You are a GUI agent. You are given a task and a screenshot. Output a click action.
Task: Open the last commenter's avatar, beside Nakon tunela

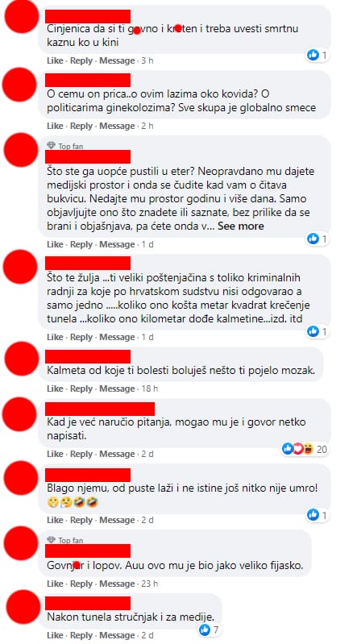(x=23, y=607)
